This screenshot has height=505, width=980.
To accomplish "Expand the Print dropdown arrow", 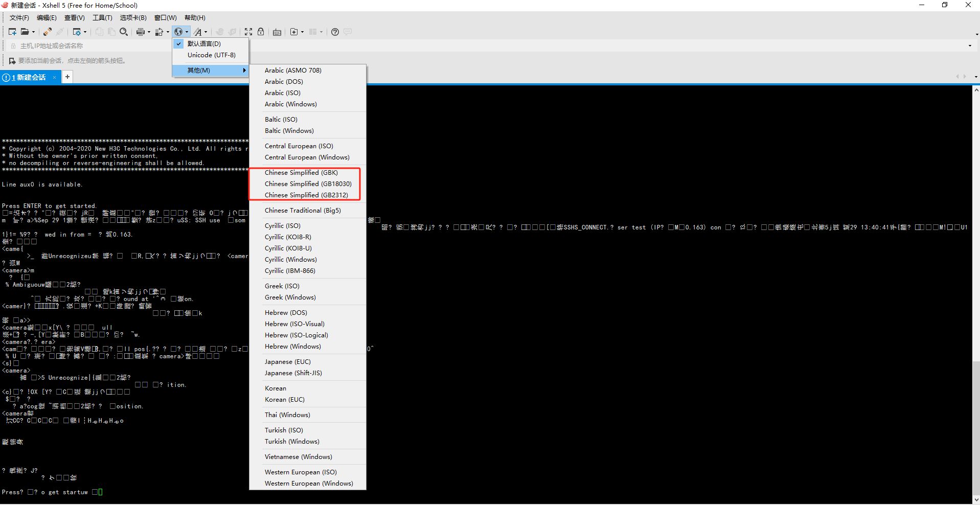I will [x=149, y=32].
